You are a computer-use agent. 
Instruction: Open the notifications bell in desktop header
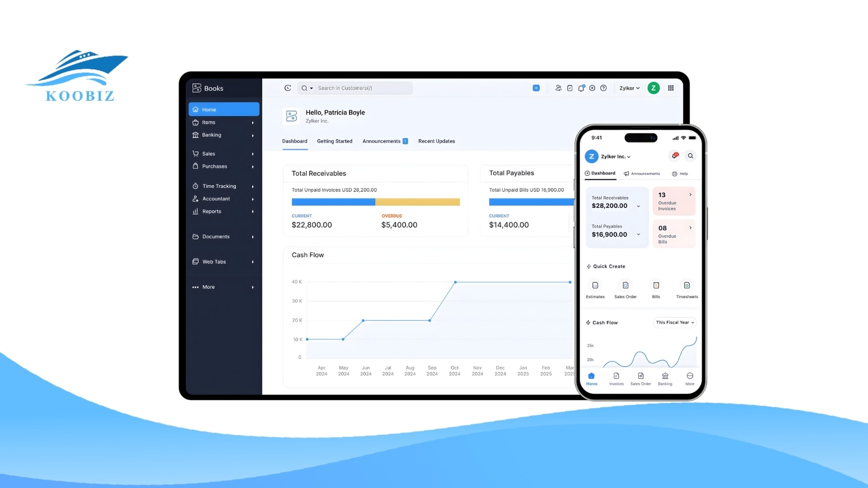(581, 88)
